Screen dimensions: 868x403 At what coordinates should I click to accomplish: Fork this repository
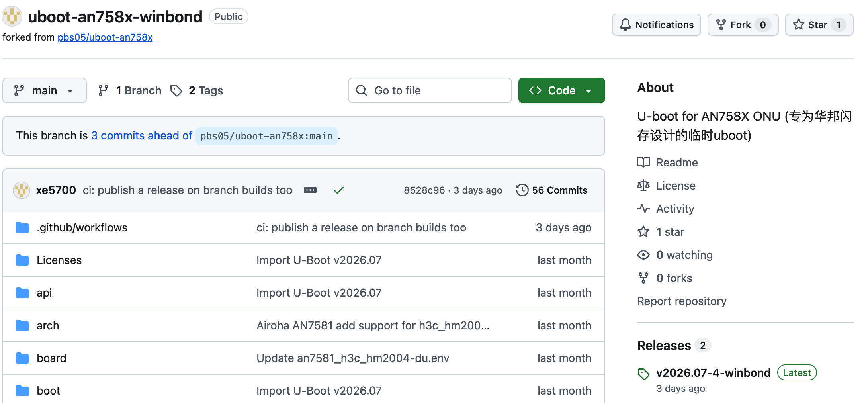743,25
